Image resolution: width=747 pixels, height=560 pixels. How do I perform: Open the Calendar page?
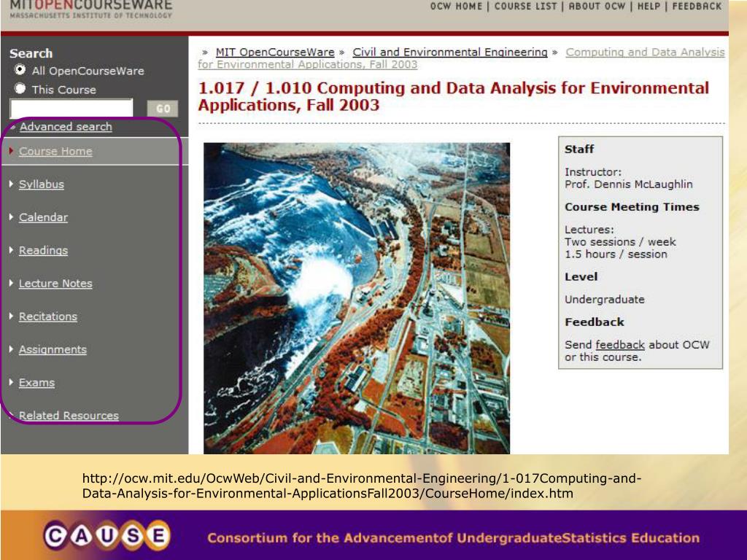coord(43,217)
